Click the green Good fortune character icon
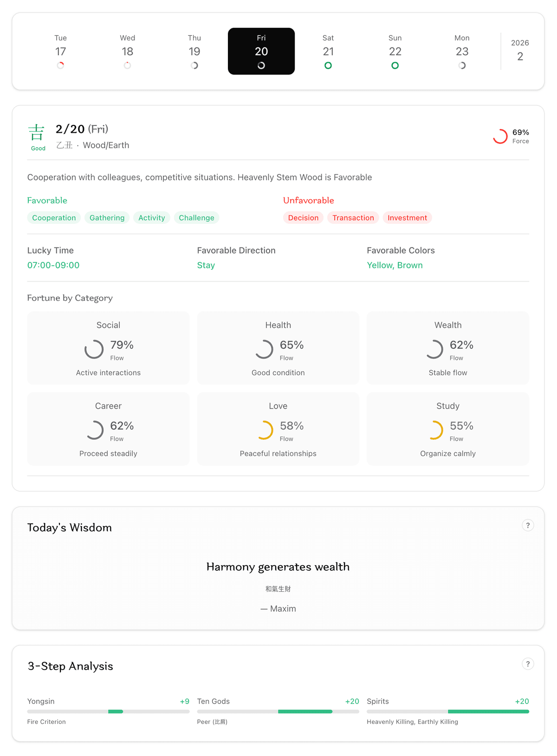The height and width of the screenshot is (756, 557). pyautogui.click(x=37, y=133)
